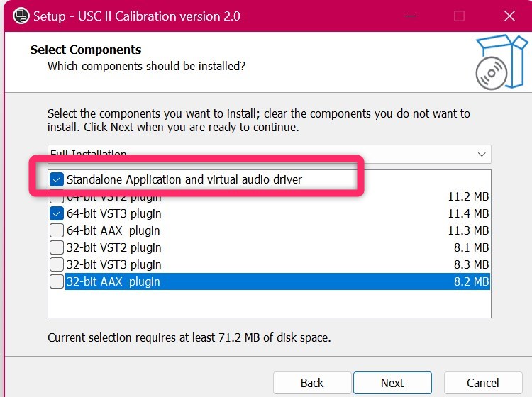Image resolution: width=532 pixels, height=397 pixels.
Task: Check the 32-bit VST2 plugin option
Action: (57, 247)
